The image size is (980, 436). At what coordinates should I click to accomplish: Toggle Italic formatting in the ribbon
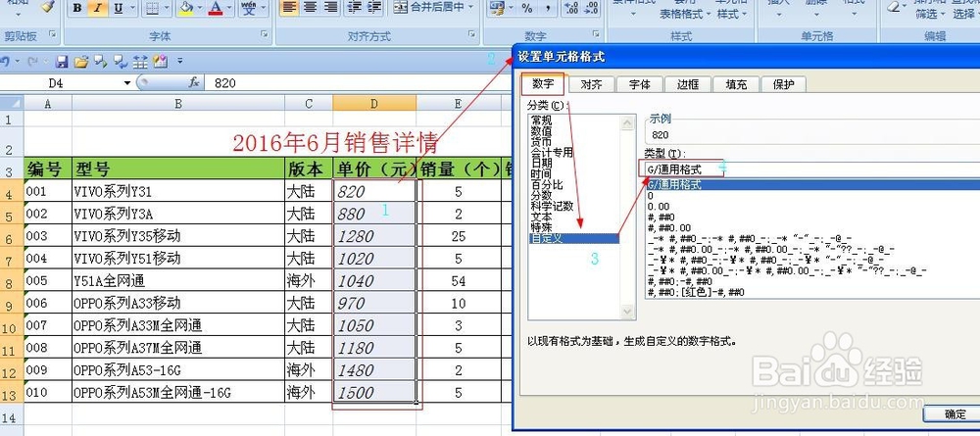coord(97,8)
